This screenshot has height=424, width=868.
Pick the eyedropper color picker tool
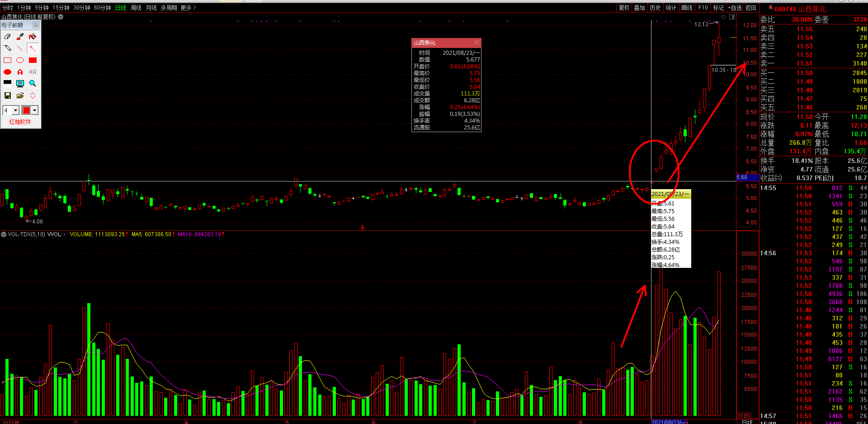click(20, 37)
